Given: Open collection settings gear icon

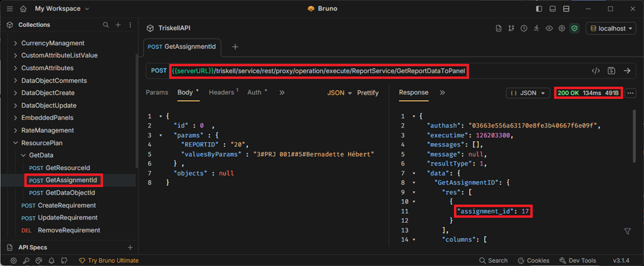Looking at the screenshot, I should coord(562,28).
